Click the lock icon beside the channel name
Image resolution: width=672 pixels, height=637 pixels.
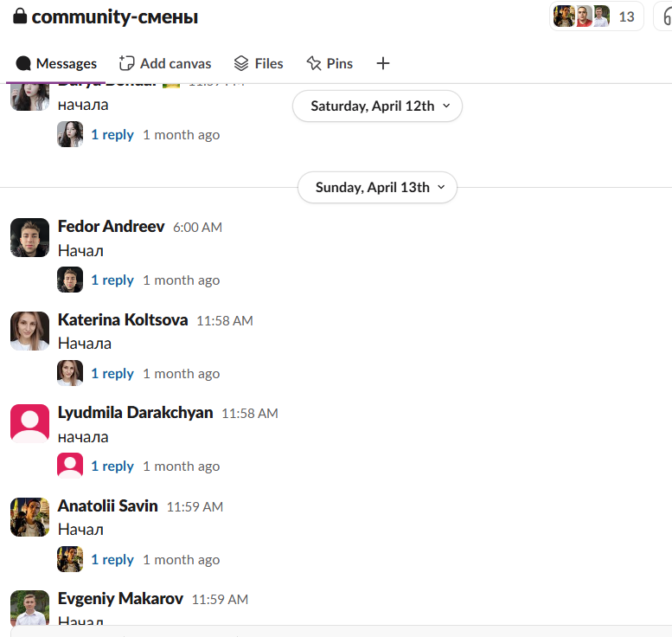[20, 16]
